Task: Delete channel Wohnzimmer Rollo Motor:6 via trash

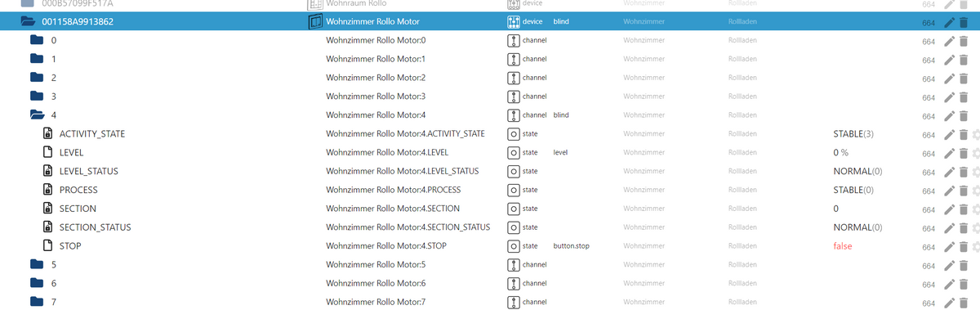Action: point(963,284)
